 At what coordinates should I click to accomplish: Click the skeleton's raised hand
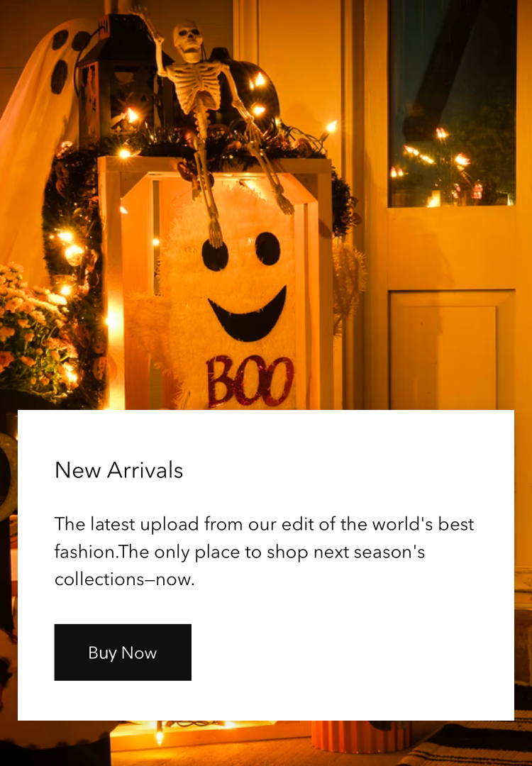[139, 12]
